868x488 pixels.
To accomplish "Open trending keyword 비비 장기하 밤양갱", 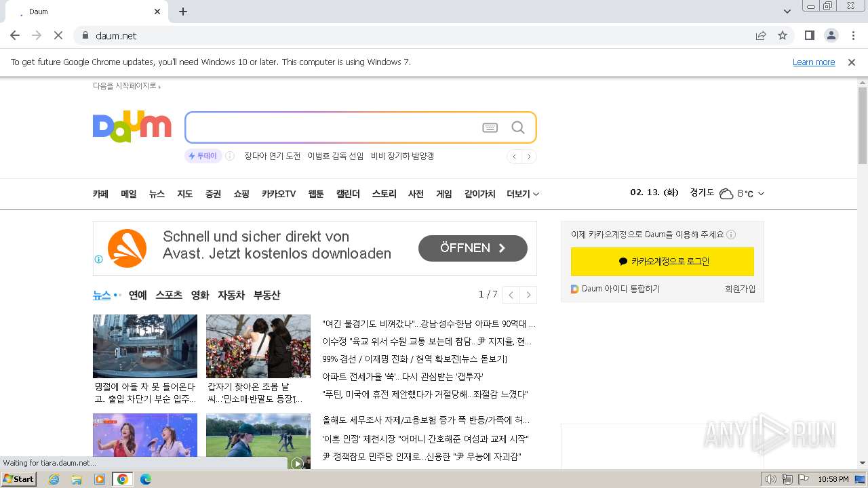I will [402, 156].
